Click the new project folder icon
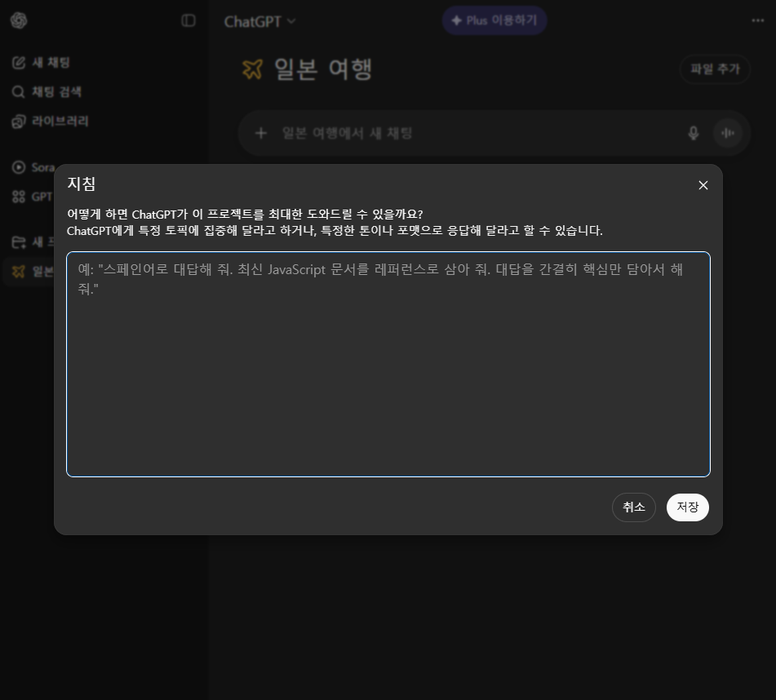 [19, 242]
